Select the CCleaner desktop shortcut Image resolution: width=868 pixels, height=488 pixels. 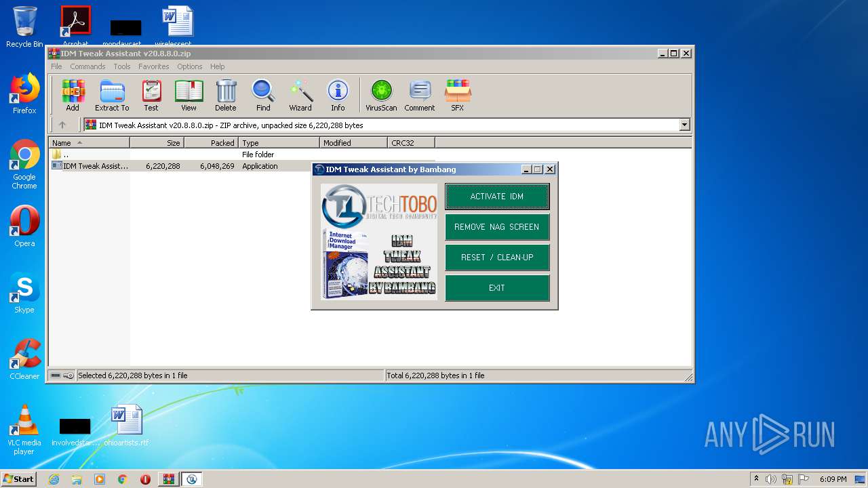pos(24,359)
